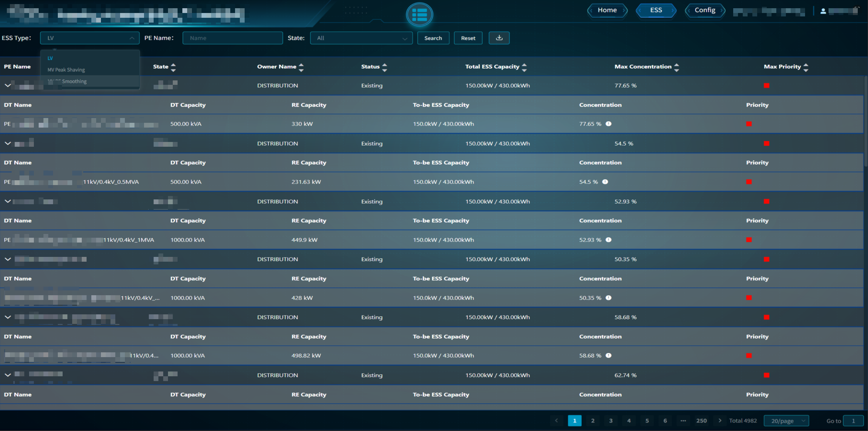The height and width of the screenshot is (431, 868).
Task: Open the State filter dropdown
Action: [361, 38]
